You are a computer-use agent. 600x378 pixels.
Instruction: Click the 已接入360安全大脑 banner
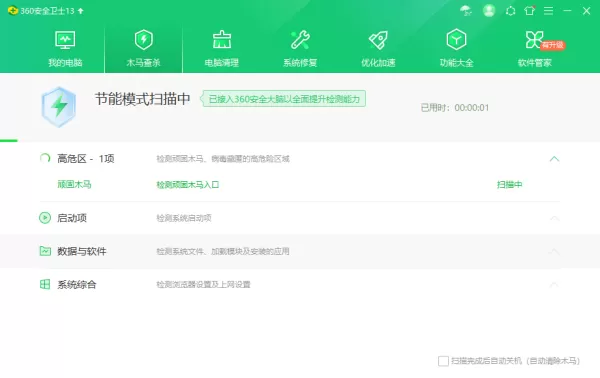284,99
